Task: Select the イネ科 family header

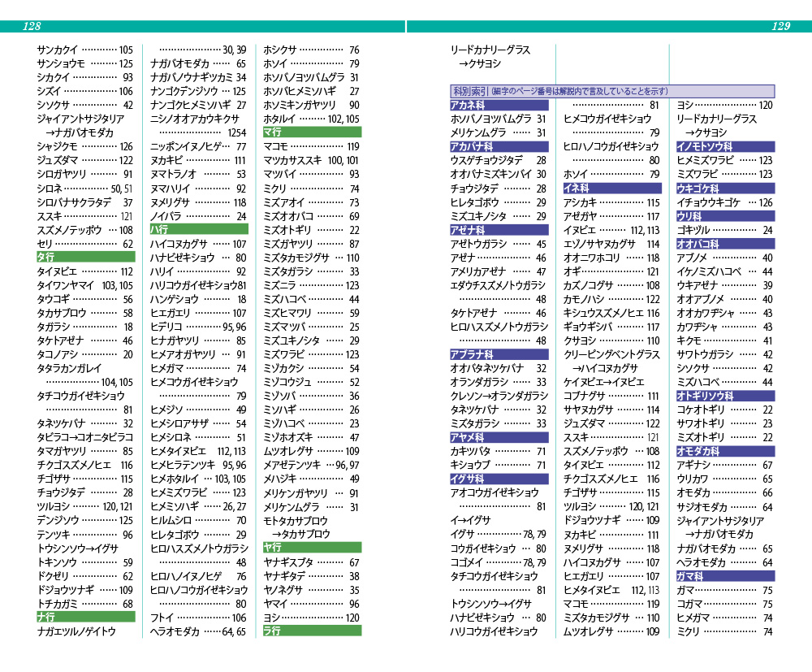Action: 612,188
